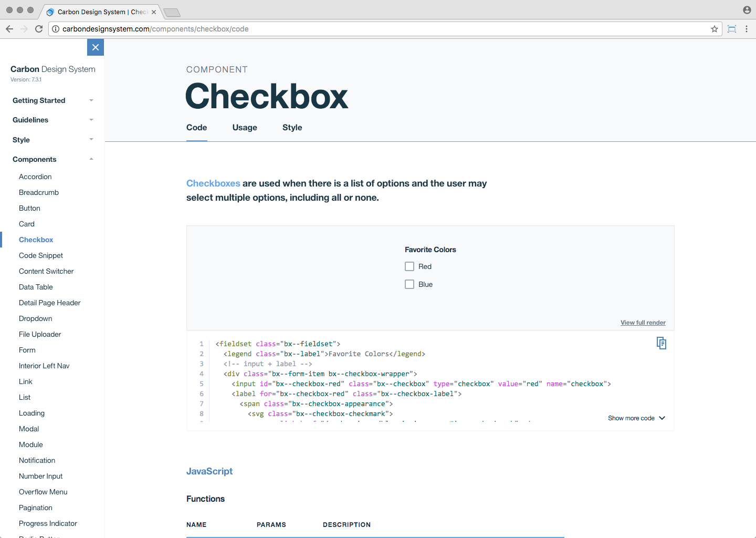Expand the Guidelines section
756x538 pixels.
(x=52, y=120)
